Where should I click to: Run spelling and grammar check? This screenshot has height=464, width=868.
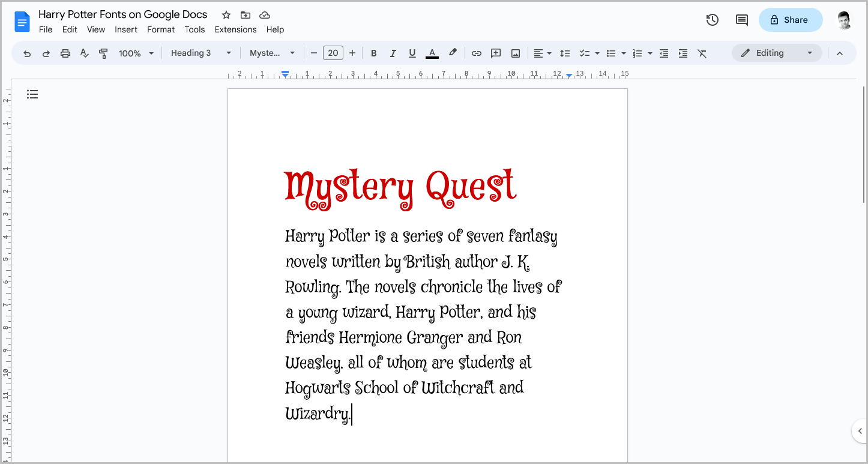click(84, 53)
